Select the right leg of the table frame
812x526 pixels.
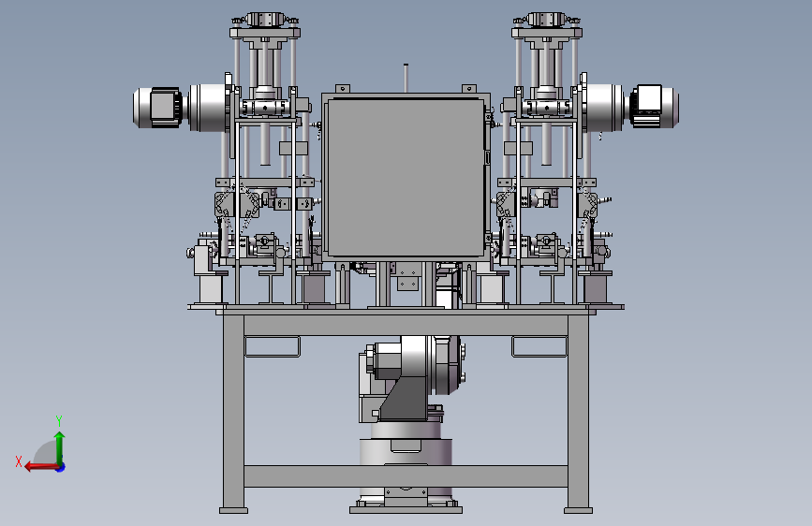click(578, 415)
